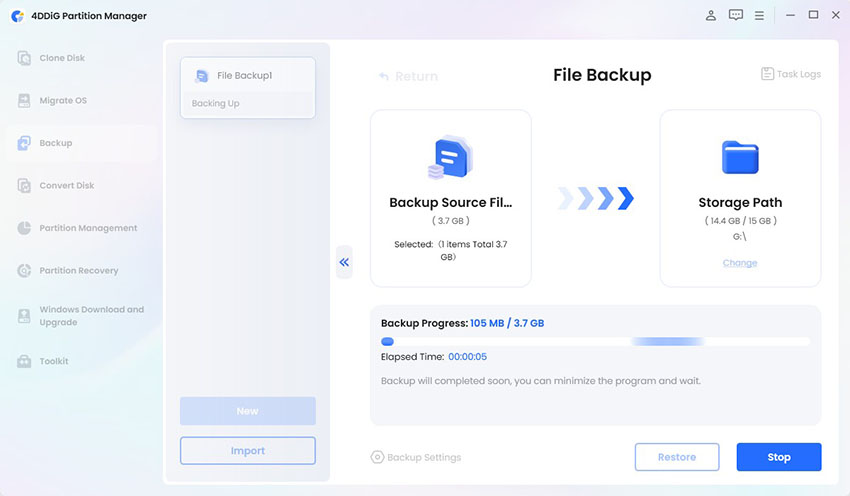Image resolution: width=850 pixels, height=496 pixels.
Task: Click the Import button
Action: [248, 450]
